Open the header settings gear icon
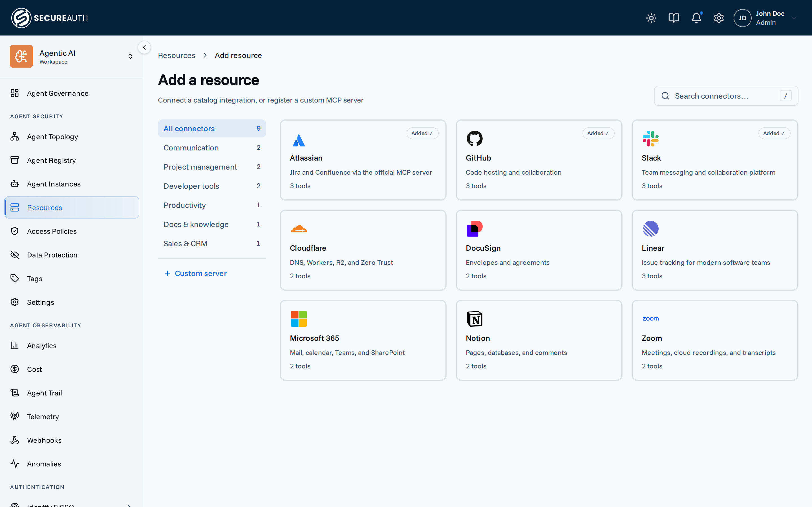Image resolution: width=812 pixels, height=507 pixels. [x=719, y=18]
